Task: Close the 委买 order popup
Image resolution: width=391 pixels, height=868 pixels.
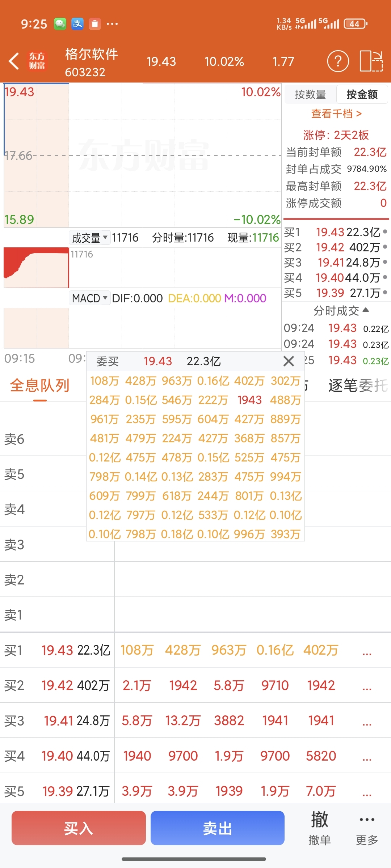Action: (289, 361)
